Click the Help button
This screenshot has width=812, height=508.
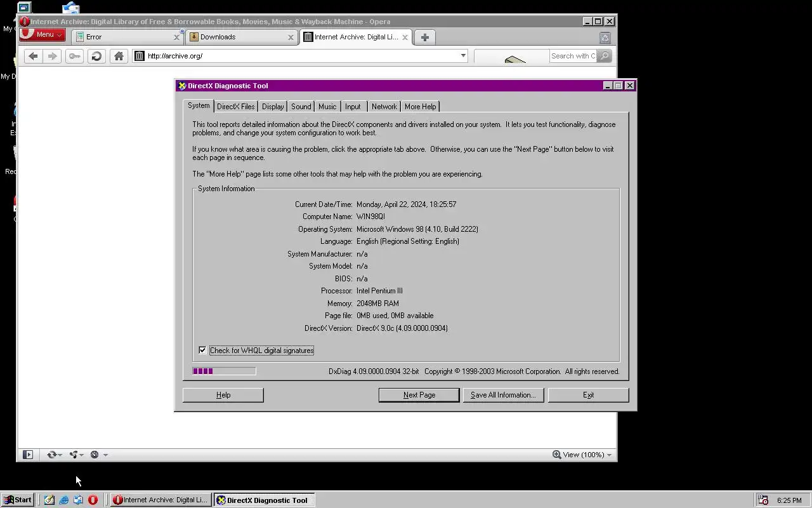click(223, 395)
